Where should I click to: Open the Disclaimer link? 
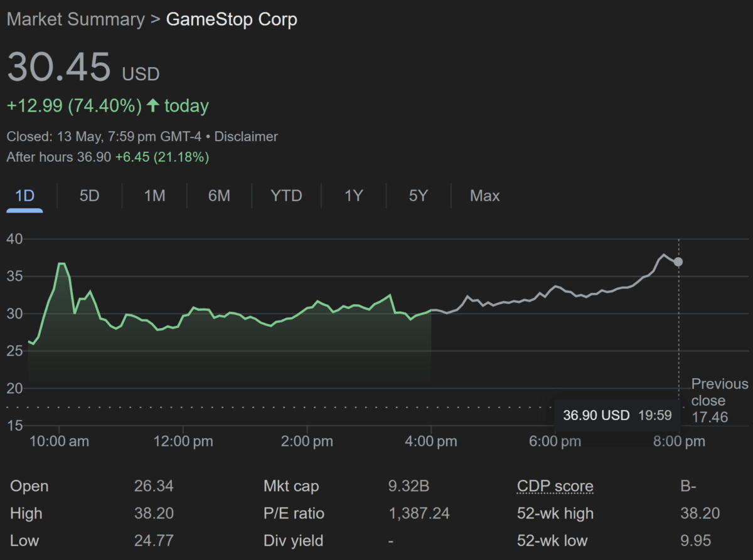pos(246,136)
